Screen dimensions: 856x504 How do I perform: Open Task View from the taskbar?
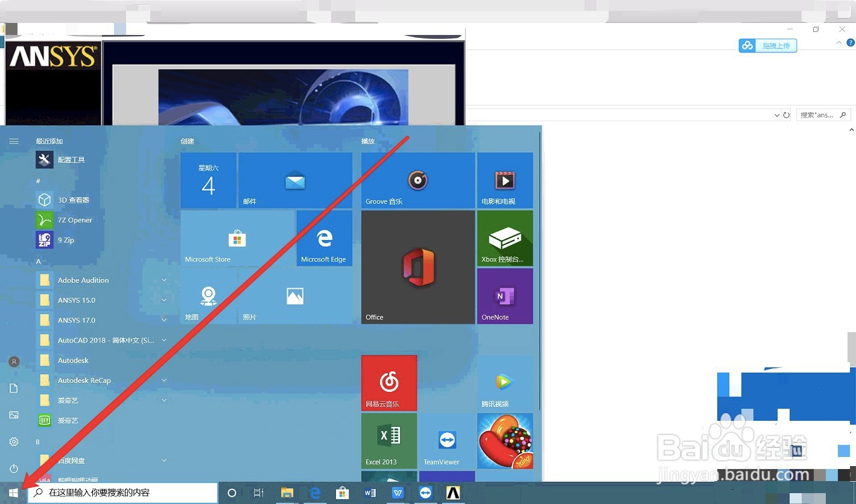258,493
